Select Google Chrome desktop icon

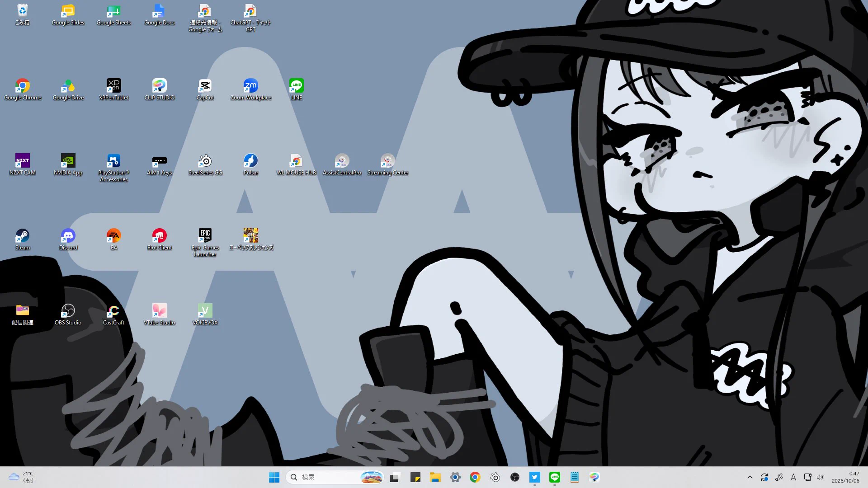22,89
